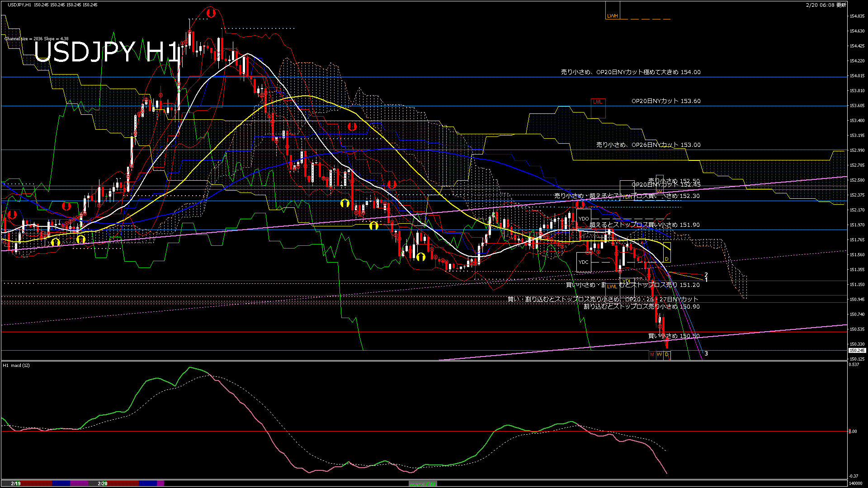Click the 超えるとストップロス買い小さめ 151.90 text

[645, 225]
